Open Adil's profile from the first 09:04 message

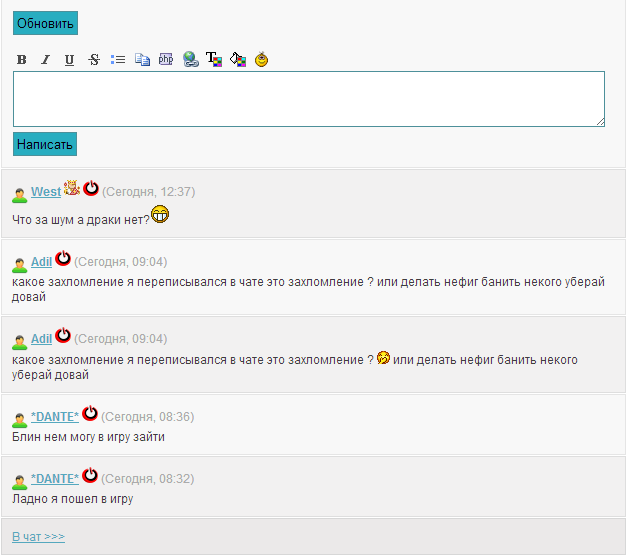[41, 262]
